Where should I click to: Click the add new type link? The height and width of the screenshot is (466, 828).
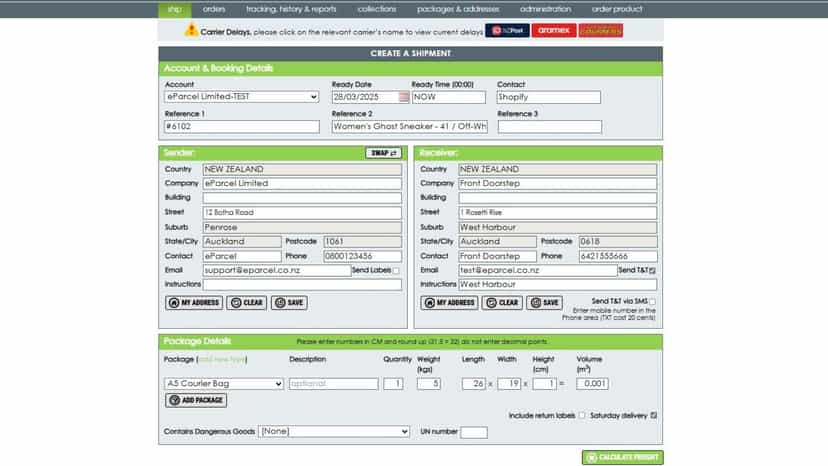click(222, 359)
